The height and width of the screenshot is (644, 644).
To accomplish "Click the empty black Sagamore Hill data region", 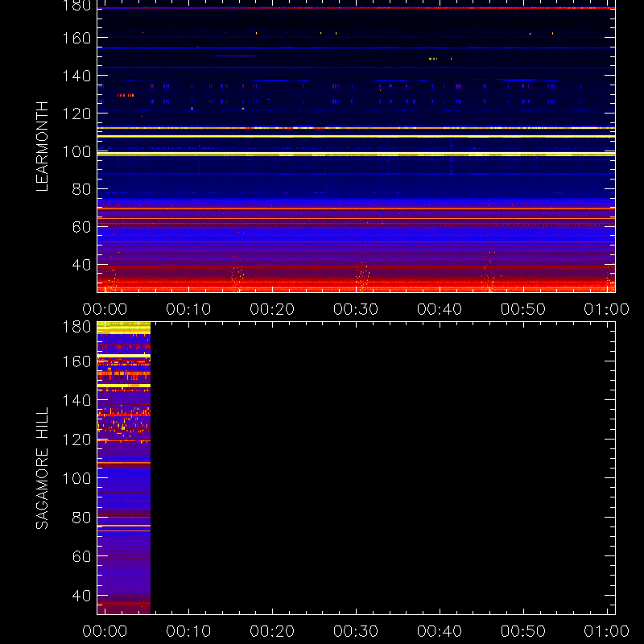I will coord(383,469).
